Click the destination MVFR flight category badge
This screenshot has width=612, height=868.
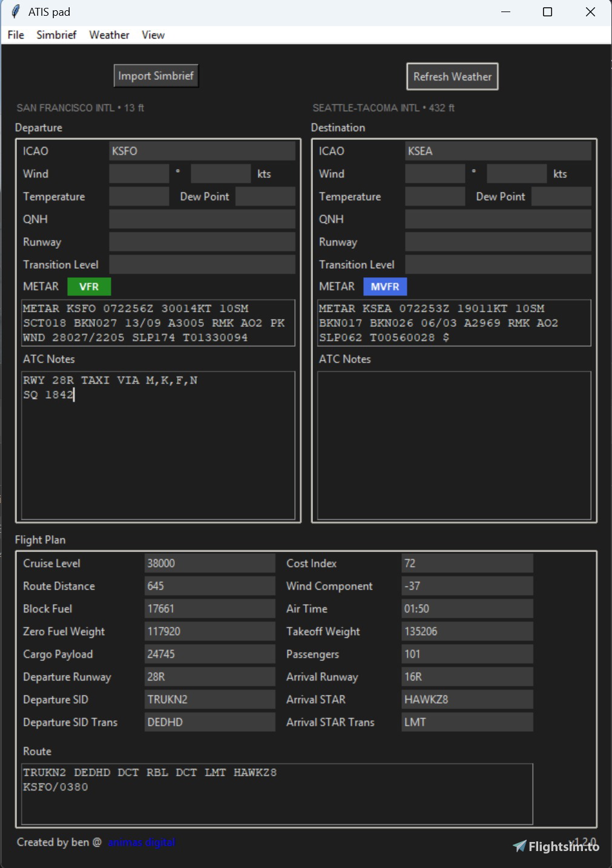pos(385,286)
